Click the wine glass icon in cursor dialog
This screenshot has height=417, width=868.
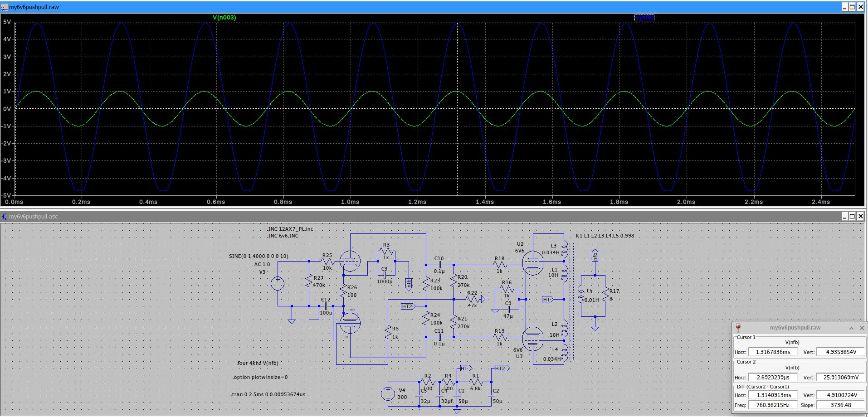(738, 328)
